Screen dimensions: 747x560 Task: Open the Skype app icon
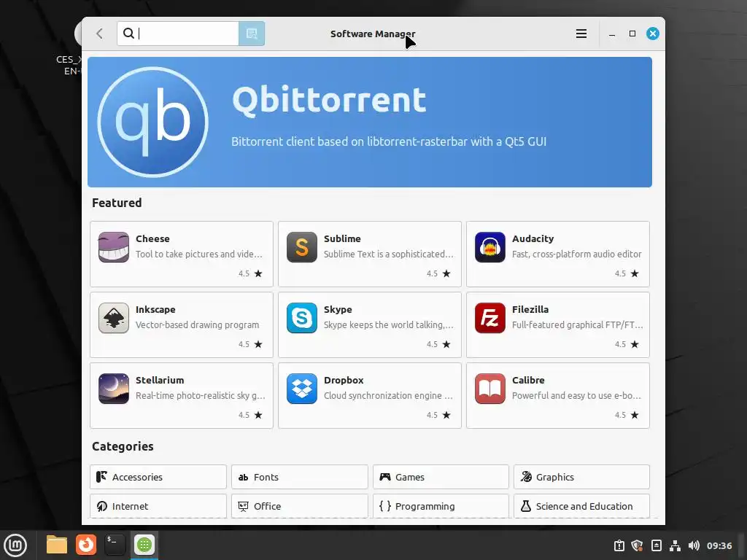301,318
